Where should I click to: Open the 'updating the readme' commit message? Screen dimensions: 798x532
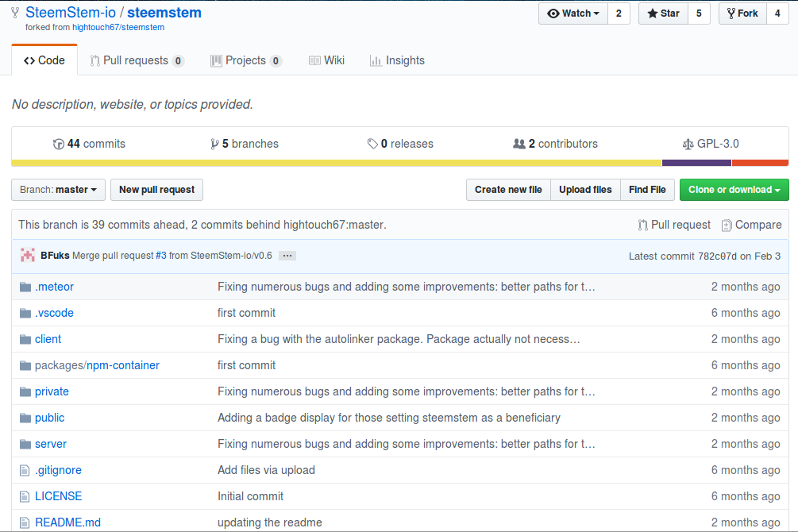(x=270, y=522)
